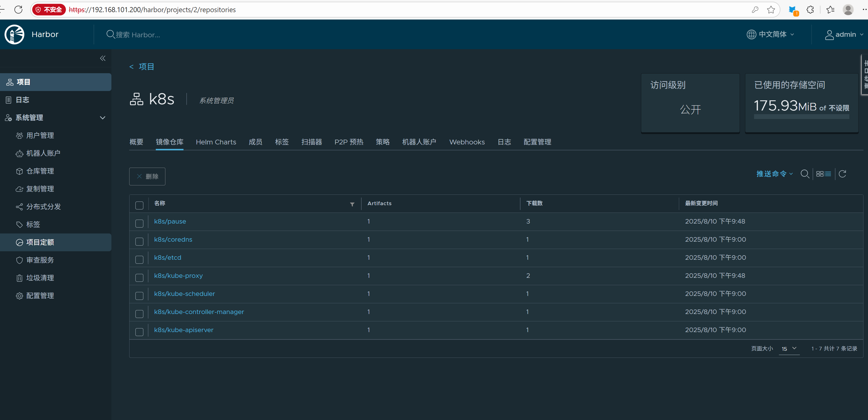This screenshot has width=868, height=420.
Task: Click the Harbor lighthouse logo
Action: coord(14,34)
